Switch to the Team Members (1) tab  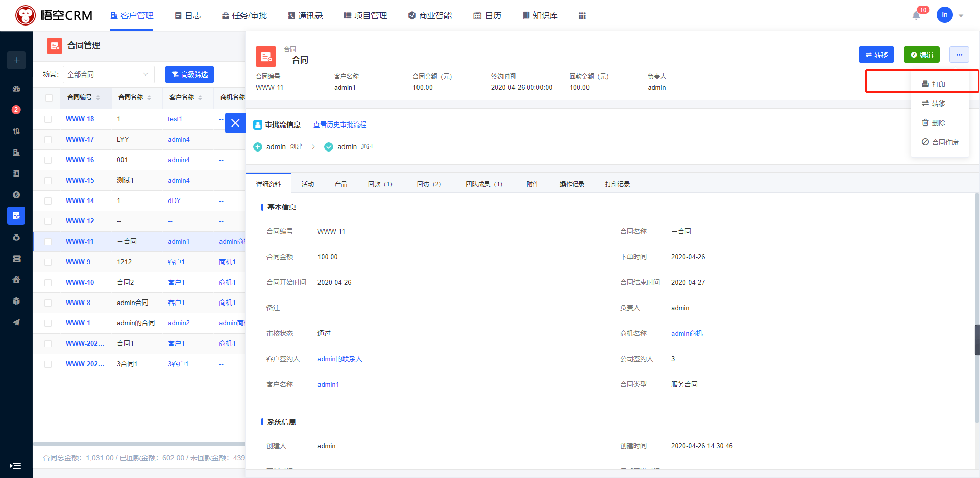coord(484,184)
